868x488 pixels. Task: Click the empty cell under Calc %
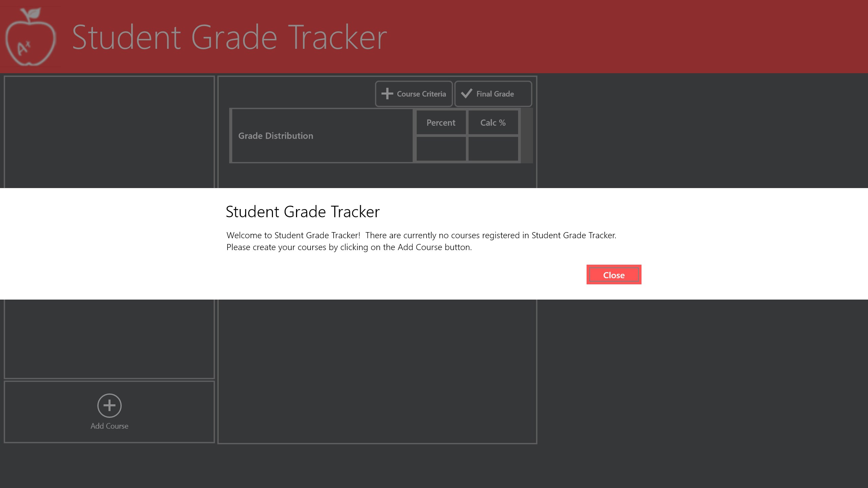(493, 149)
